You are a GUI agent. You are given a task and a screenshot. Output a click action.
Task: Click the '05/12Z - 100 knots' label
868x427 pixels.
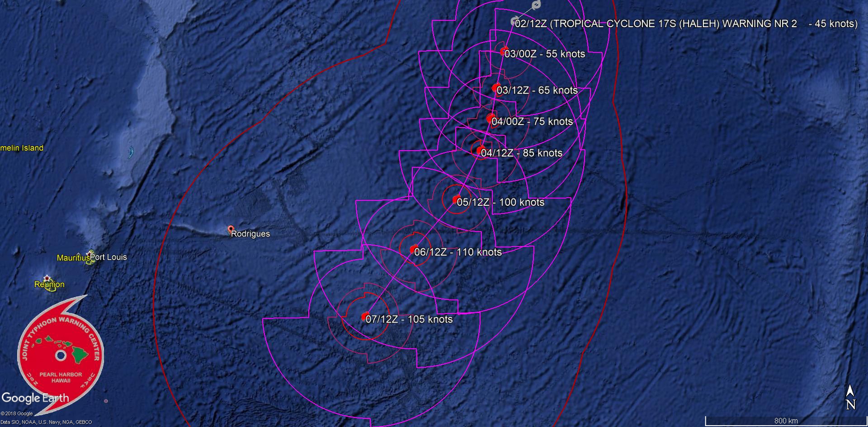coord(500,202)
